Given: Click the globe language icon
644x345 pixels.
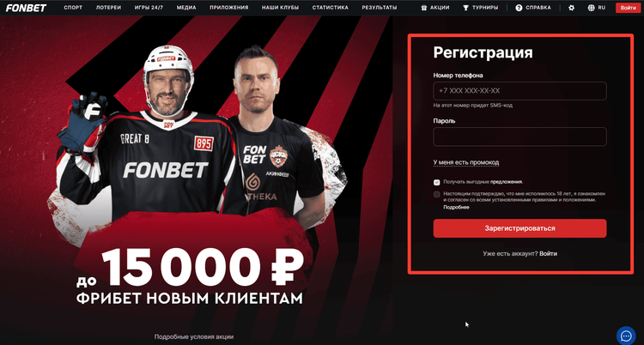Looking at the screenshot, I should click(592, 8).
